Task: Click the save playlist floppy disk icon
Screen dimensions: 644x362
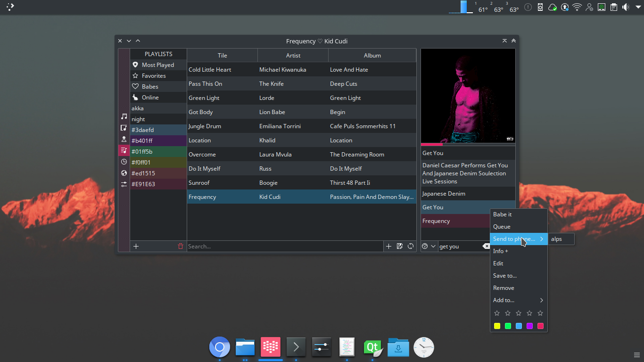Action: click(x=400, y=246)
